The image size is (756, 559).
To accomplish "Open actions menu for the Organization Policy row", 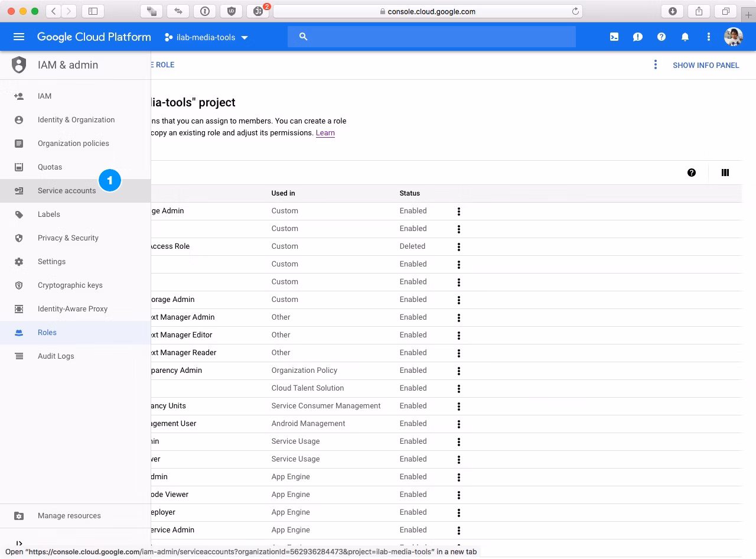I will pyautogui.click(x=459, y=370).
